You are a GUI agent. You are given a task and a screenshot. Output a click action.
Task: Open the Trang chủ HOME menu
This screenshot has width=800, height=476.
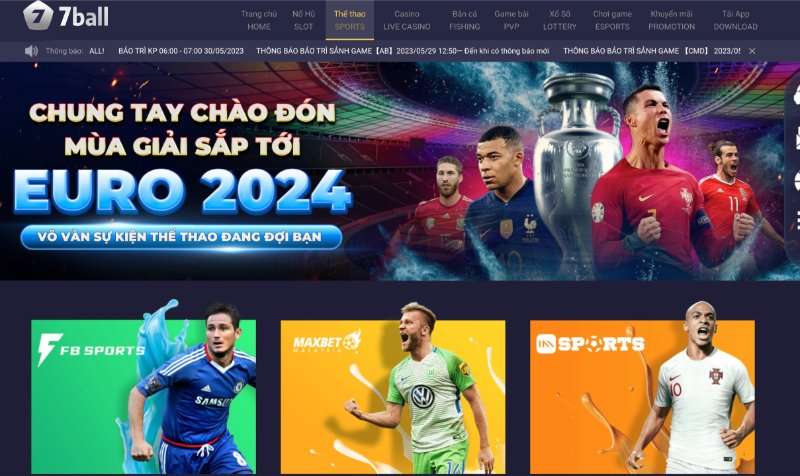tap(259, 20)
